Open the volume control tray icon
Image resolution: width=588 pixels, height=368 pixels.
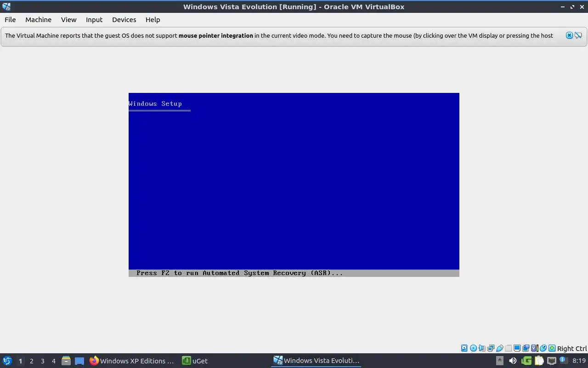513,361
